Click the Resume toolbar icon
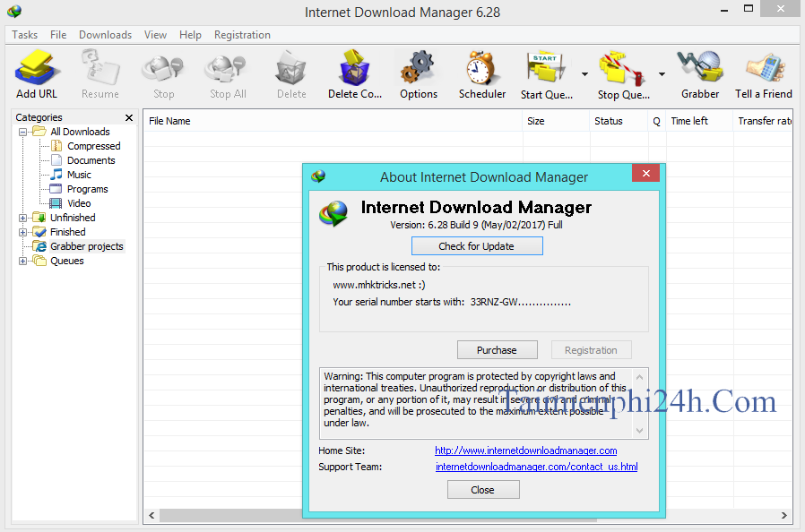This screenshot has height=532, width=805. (x=100, y=67)
